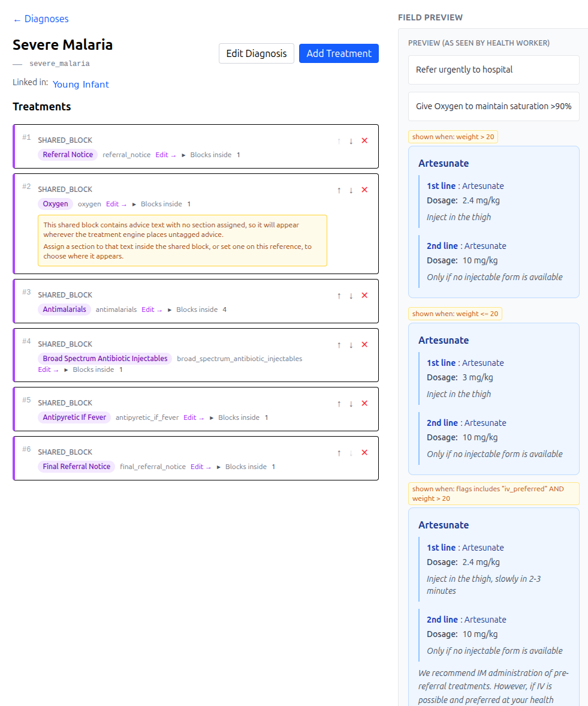Move Referral Notice block down
Viewport: 588px width, 706px height.
coord(351,141)
